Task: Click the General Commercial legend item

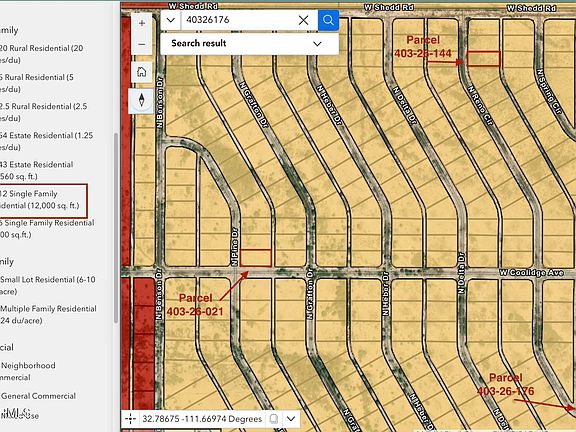Action: tap(38, 396)
